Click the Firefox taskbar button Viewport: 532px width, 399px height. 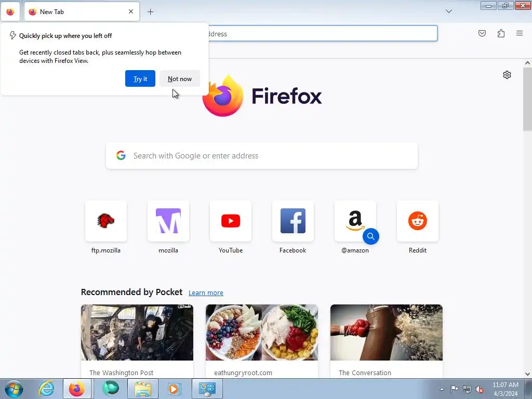(77, 389)
